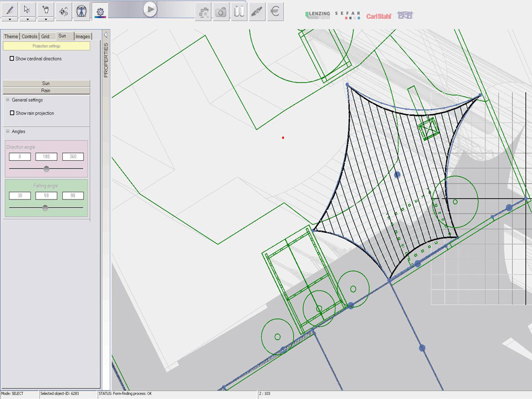
Task: Collapse the Angles section
Action: (x=8, y=132)
